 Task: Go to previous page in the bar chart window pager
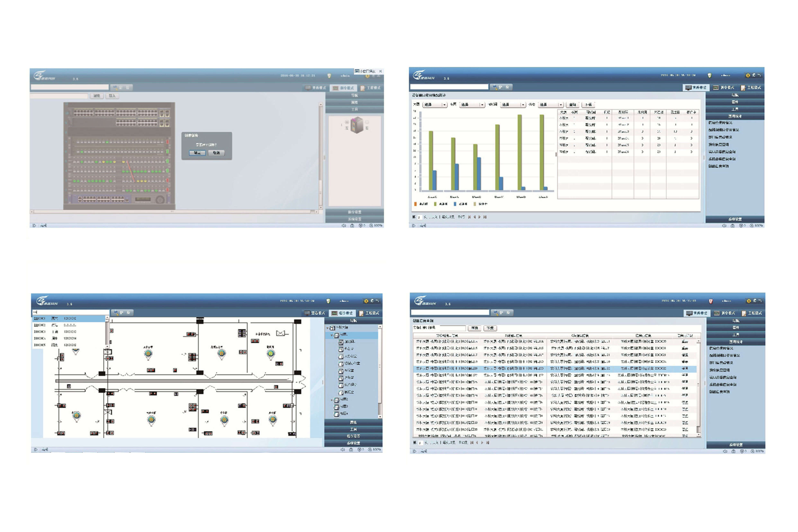tap(475, 217)
